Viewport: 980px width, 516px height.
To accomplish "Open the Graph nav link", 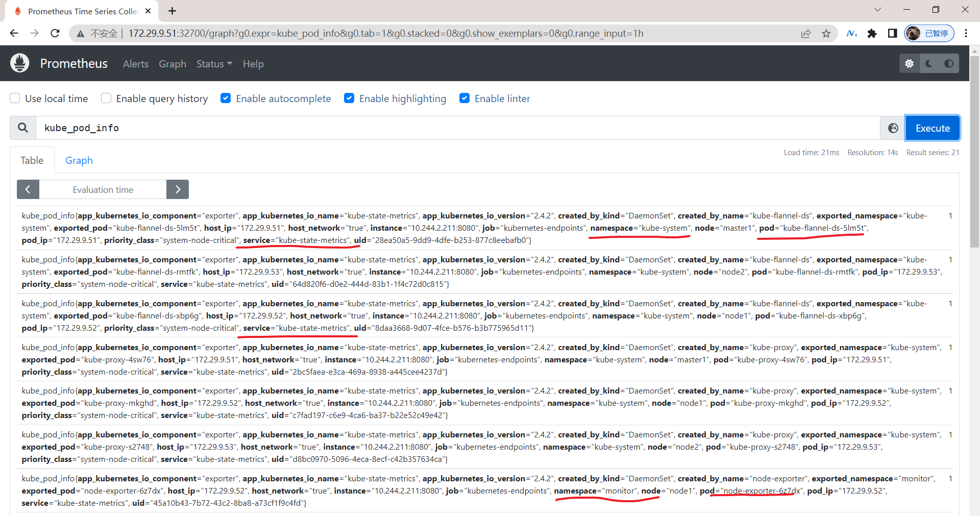I will 173,64.
